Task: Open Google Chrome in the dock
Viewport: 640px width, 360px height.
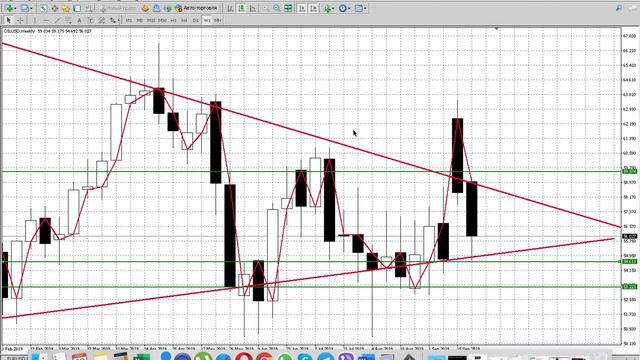Action: pyautogui.click(x=264, y=357)
